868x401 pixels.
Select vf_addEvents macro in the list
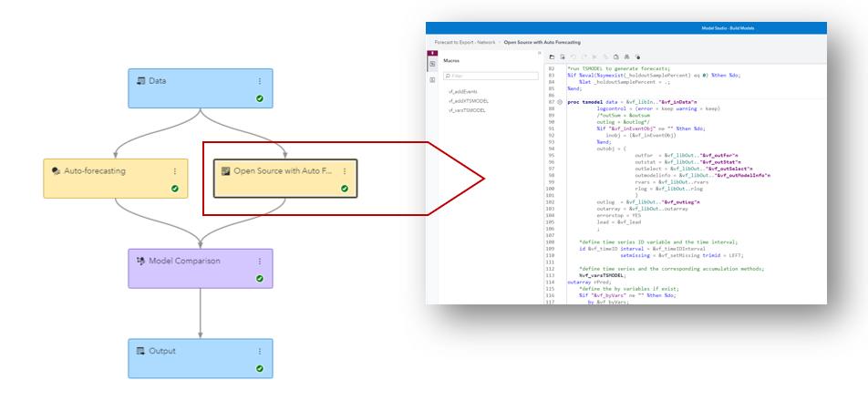click(x=464, y=92)
